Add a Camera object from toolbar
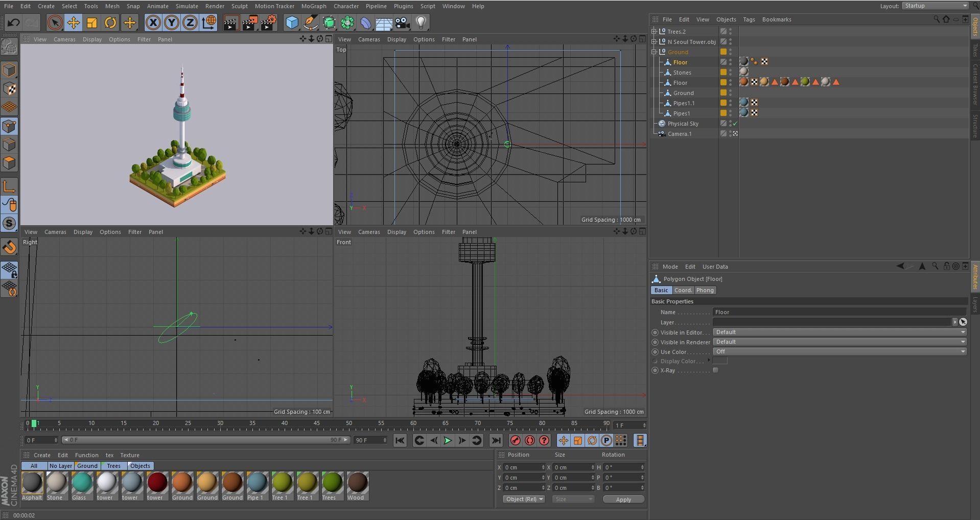The image size is (980, 520). click(x=403, y=23)
